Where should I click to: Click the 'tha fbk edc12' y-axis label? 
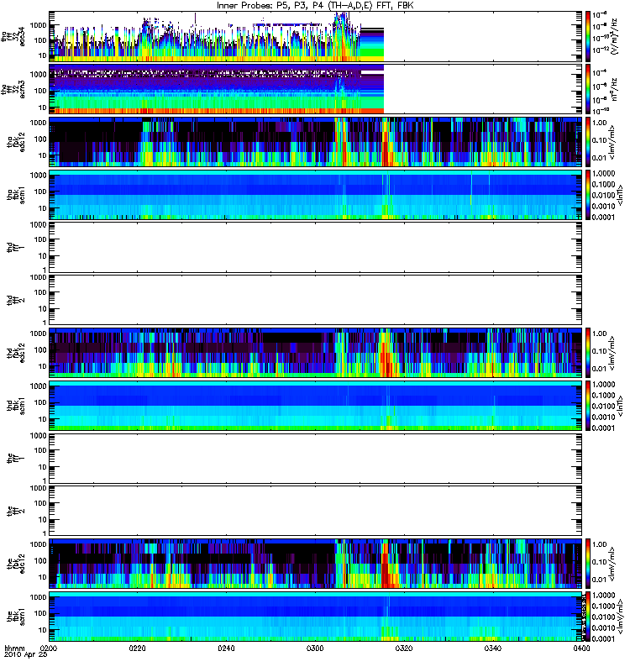(x=16, y=142)
